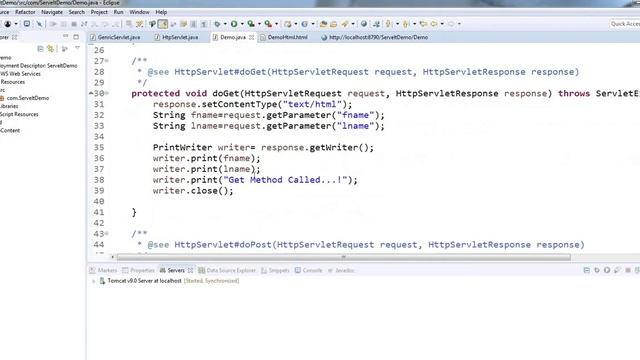Image resolution: width=640 pixels, height=360 pixels.
Task: Select JAX-WS Web Services tree node
Action: point(20,74)
